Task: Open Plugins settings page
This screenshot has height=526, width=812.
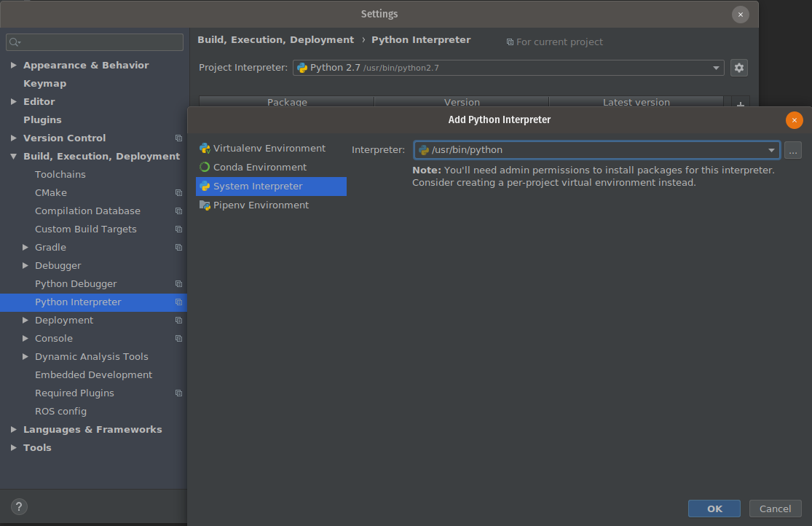Action: (42, 119)
